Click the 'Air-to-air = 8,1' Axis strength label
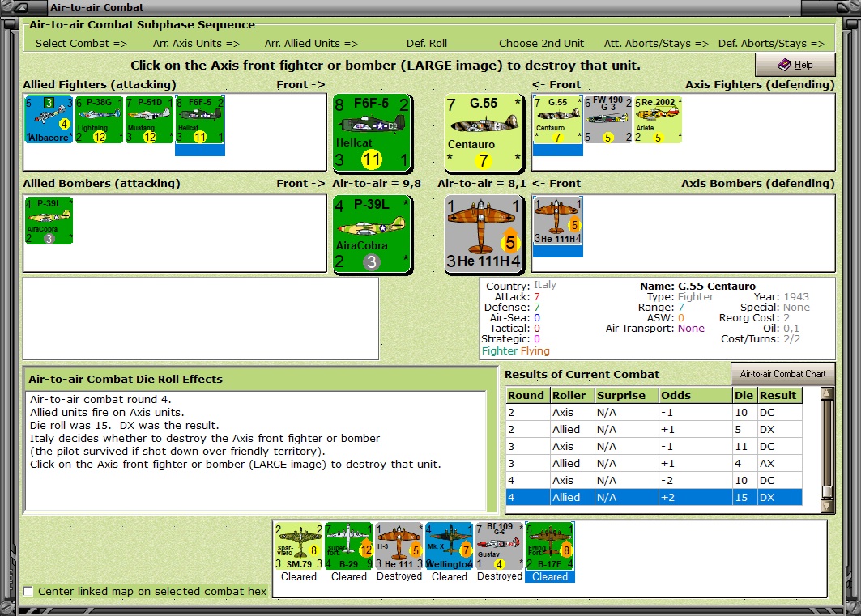Screen dimensions: 861x616 482,184
